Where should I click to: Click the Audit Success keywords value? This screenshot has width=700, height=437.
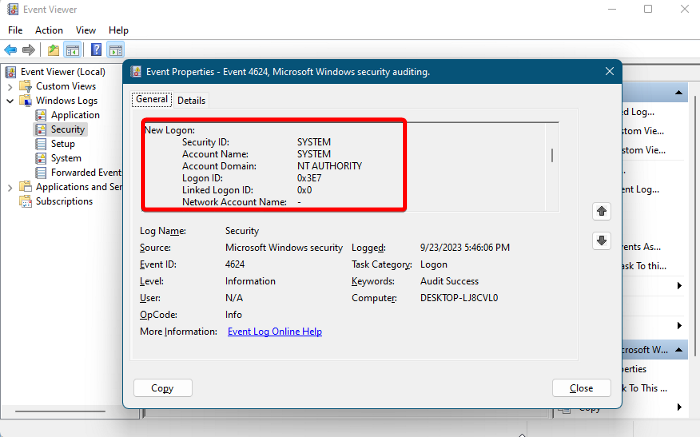(x=449, y=281)
